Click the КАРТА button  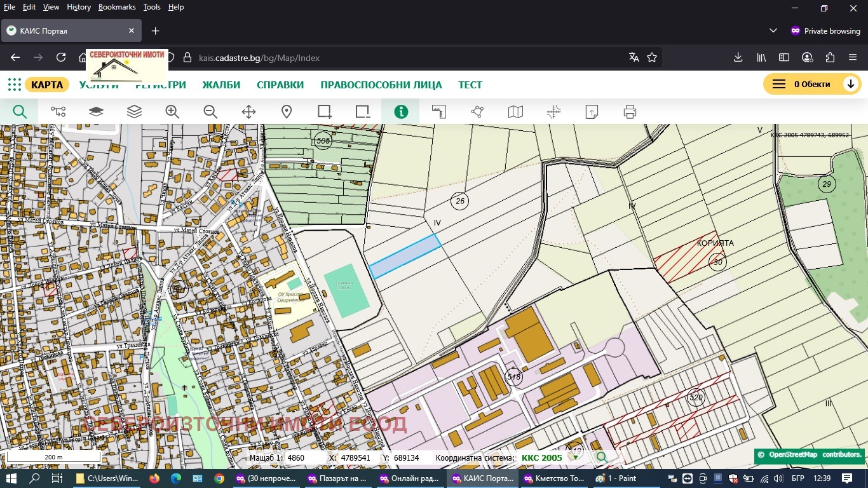point(47,85)
